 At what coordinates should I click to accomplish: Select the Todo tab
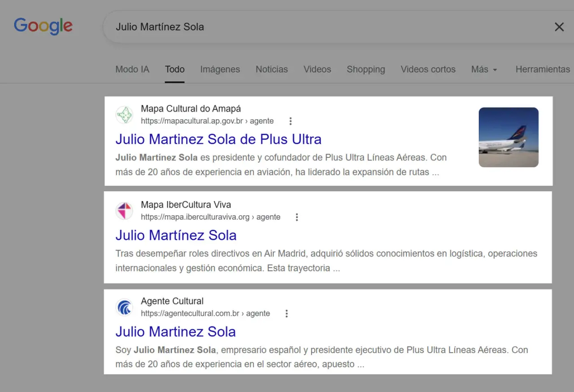tap(174, 69)
